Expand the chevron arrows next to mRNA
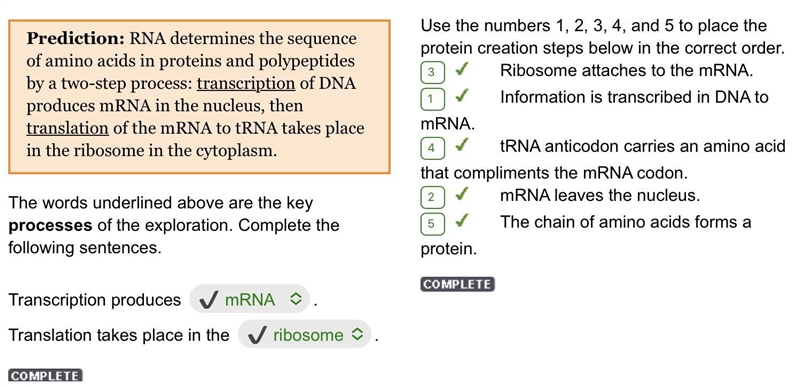The width and height of the screenshot is (800, 387). pyautogui.click(x=296, y=300)
